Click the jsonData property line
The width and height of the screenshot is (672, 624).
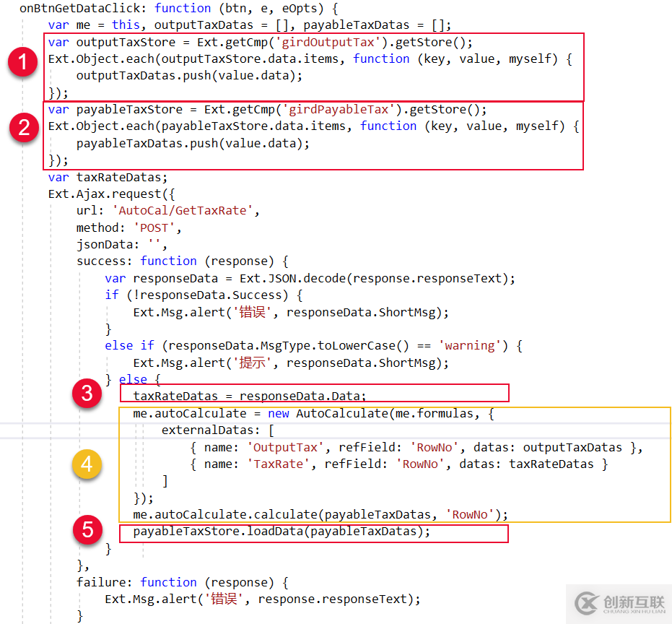[x=122, y=244]
